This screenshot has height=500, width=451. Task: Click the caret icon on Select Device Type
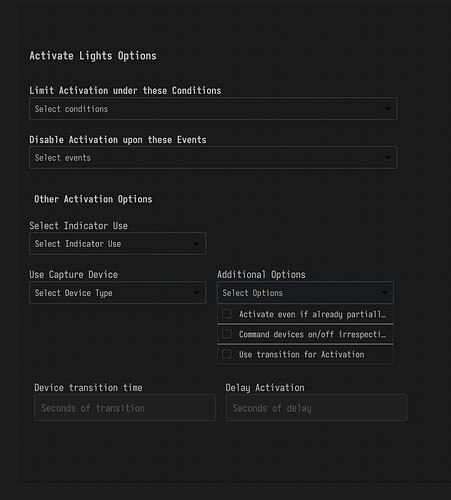coord(196,293)
